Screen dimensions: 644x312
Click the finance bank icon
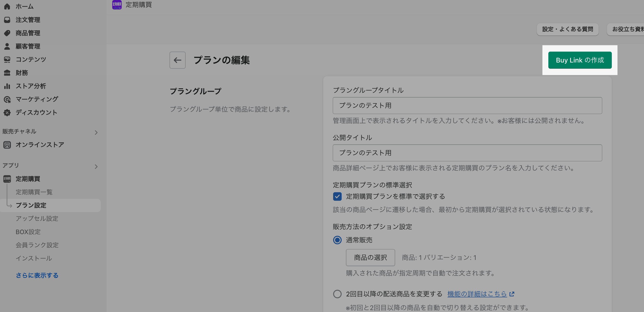click(x=7, y=73)
